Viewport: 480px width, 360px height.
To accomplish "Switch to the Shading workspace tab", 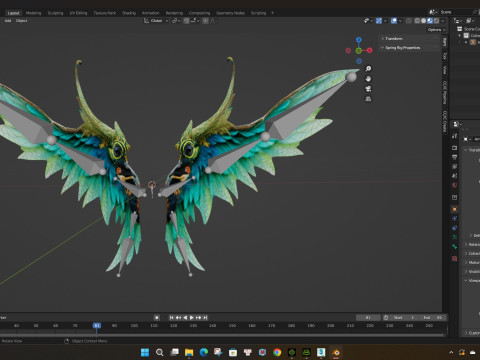I will (129, 13).
